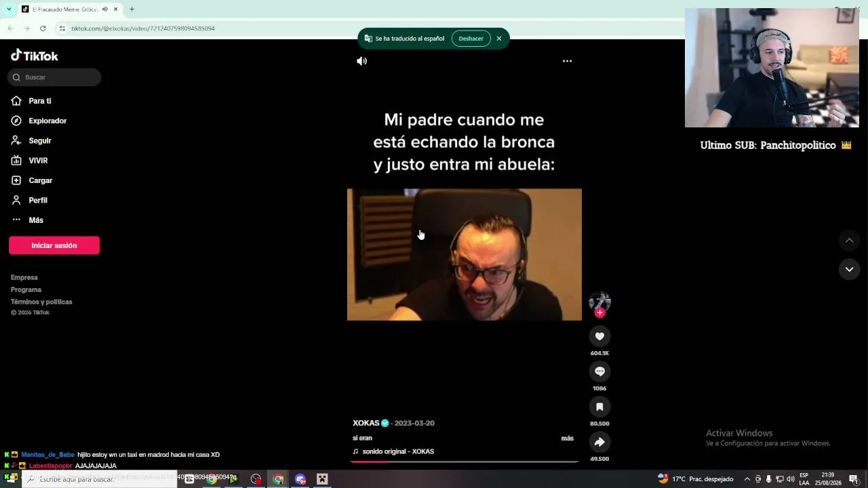
Task: Click the video date 2023-03-20
Action: [414, 423]
